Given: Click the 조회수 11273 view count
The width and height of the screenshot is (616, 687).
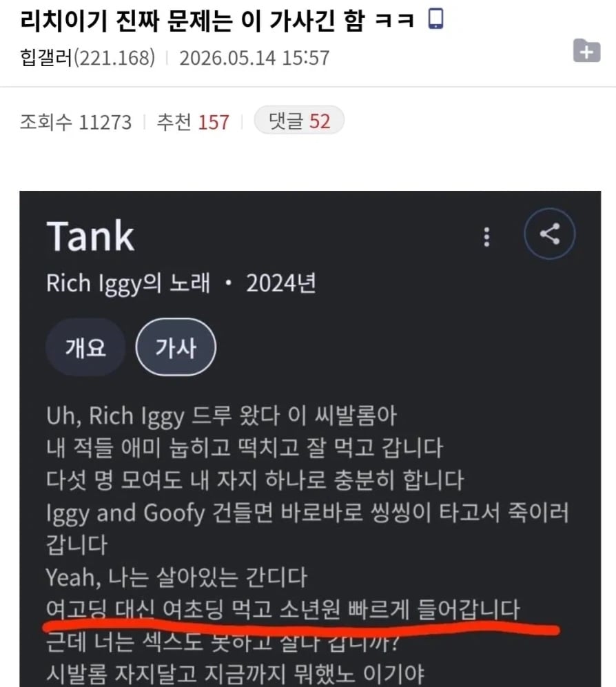Looking at the screenshot, I should click(x=75, y=121).
